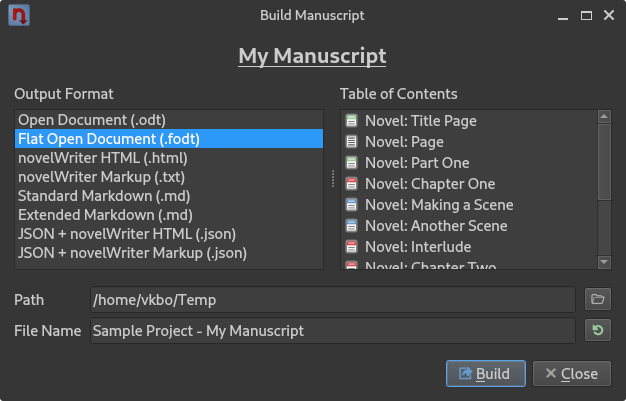This screenshot has height=401, width=626.
Task: Select Flat Open Document (.fodt) format
Action: click(x=169, y=139)
